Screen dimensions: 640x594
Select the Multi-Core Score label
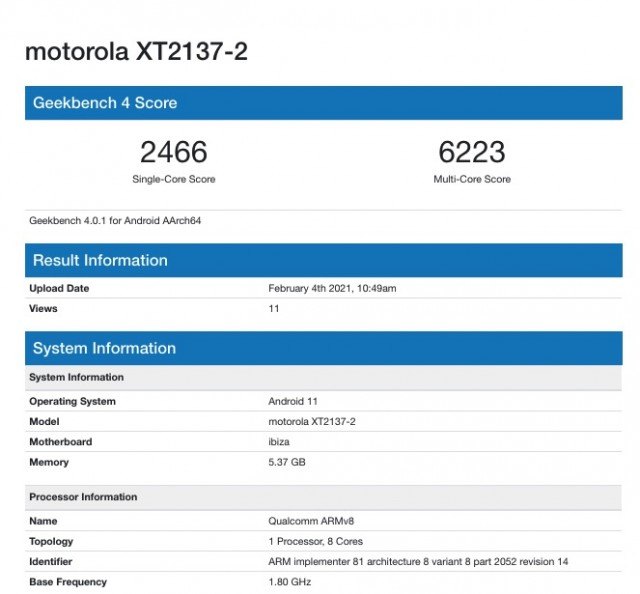point(471,180)
